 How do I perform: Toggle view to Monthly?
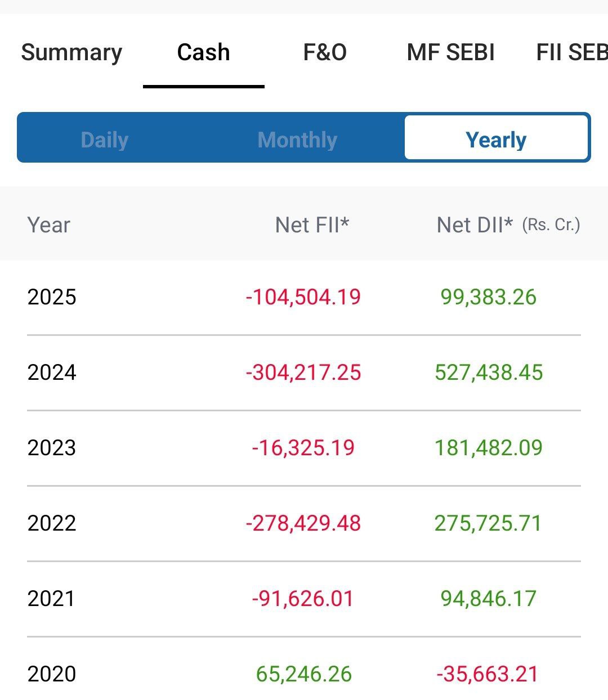coord(297,140)
